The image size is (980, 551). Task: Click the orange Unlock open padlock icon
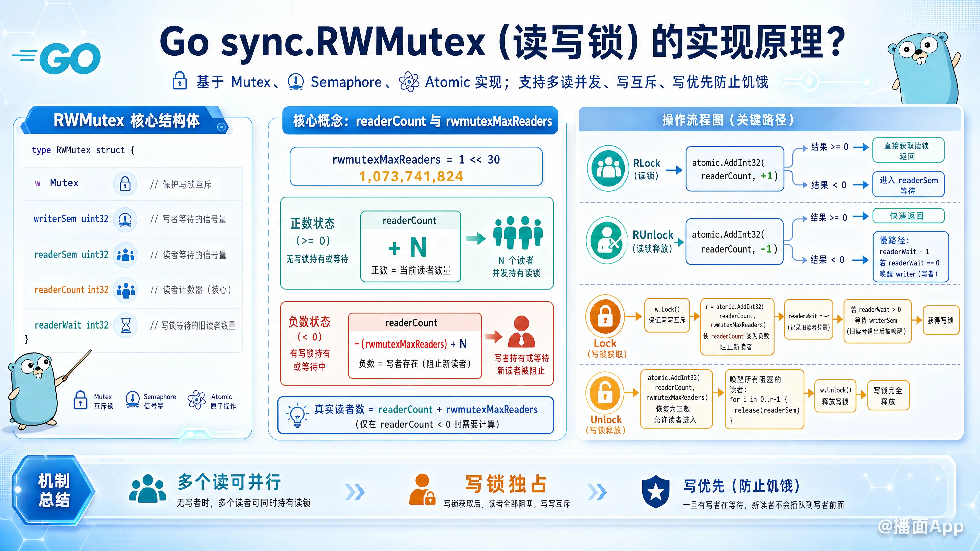(x=605, y=393)
